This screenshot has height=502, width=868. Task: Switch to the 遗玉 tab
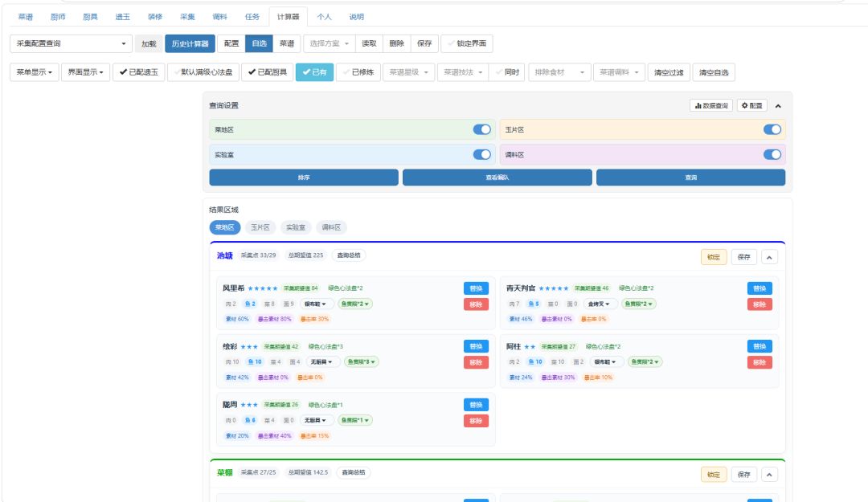[122, 17]
